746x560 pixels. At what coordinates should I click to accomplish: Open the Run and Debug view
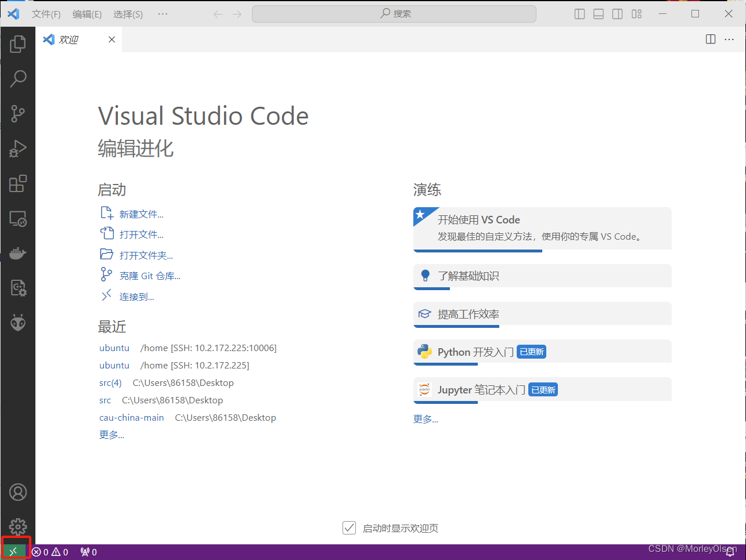(18, 149)
